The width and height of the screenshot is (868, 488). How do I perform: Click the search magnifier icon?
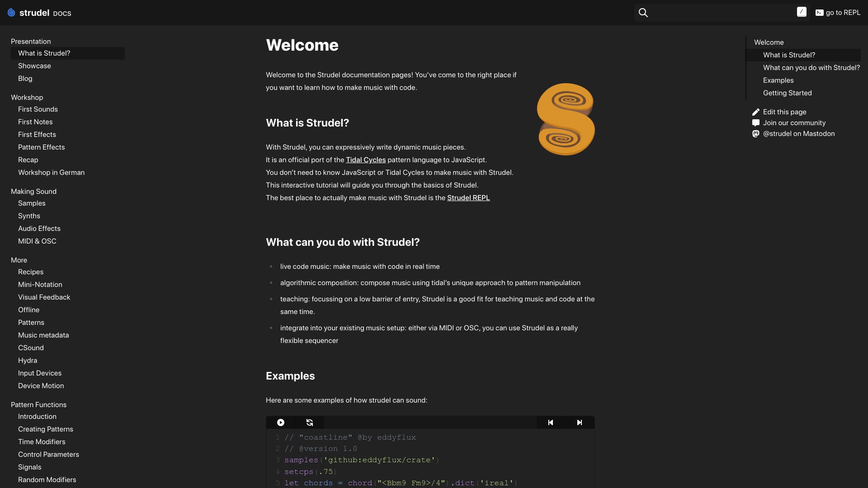643,13
